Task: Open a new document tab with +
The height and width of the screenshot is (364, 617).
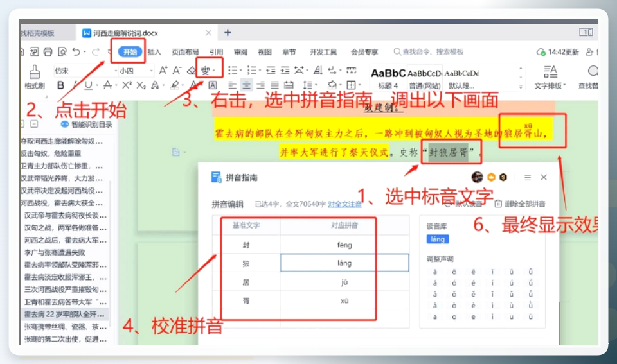Action: click(x=228, y=33)
